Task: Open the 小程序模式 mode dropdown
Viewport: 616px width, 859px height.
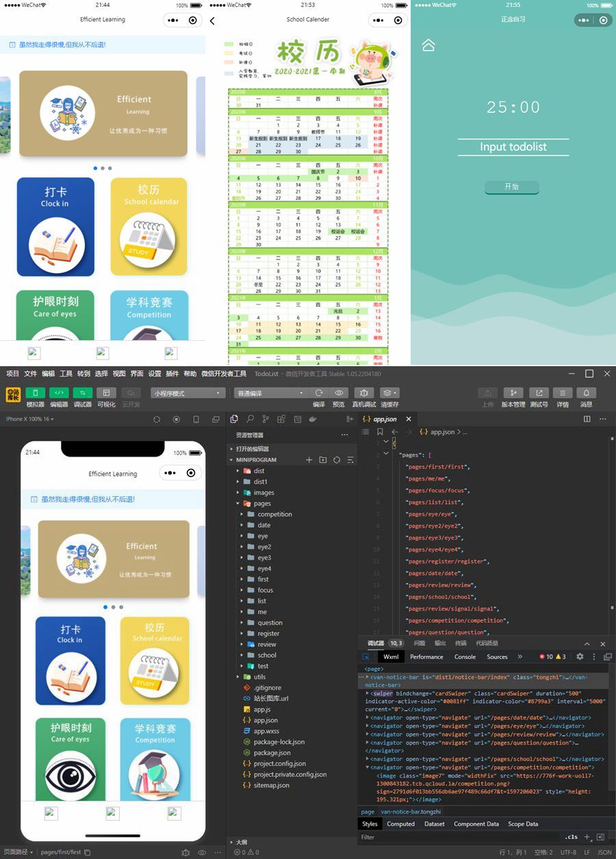Action: (188, 394)
